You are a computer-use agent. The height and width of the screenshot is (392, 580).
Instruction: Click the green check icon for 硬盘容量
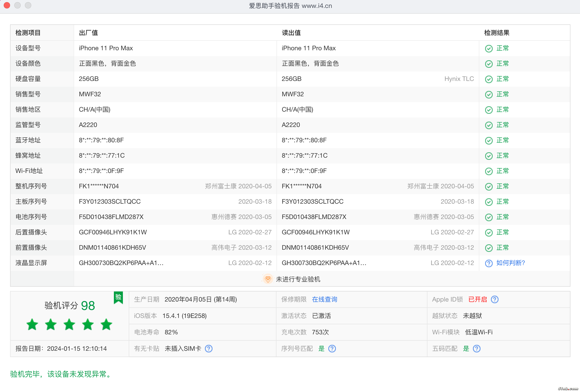click(489, 79)
